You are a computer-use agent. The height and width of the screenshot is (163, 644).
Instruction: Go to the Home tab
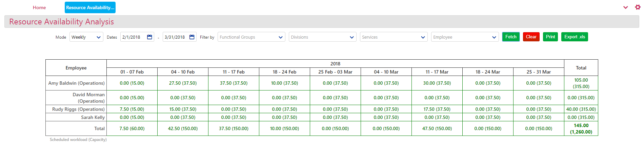click(x=39, y=7)
